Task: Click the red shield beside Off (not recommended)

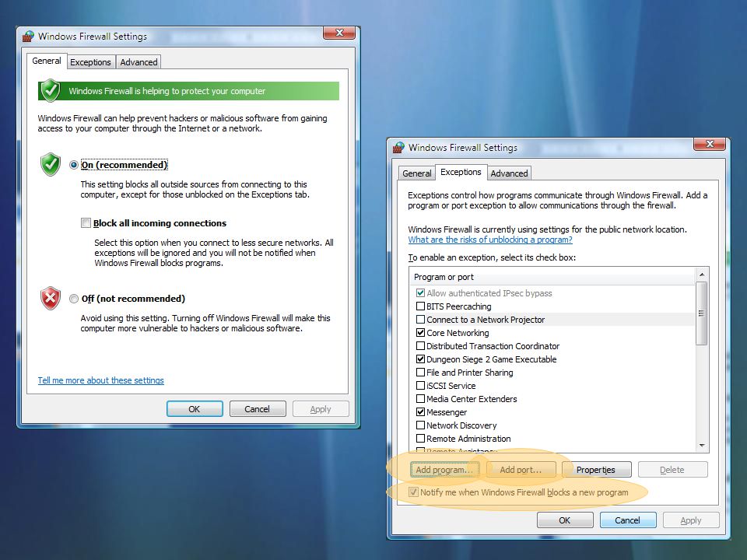Action: pos(51,298)
